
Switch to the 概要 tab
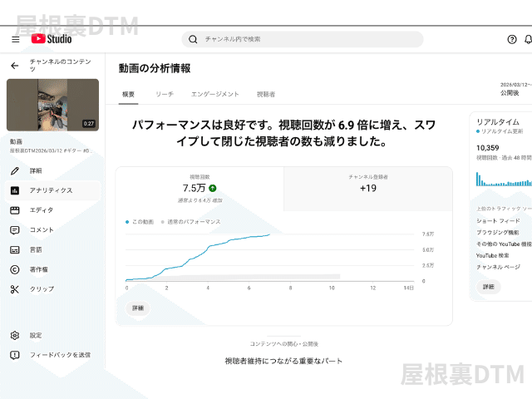128,94
